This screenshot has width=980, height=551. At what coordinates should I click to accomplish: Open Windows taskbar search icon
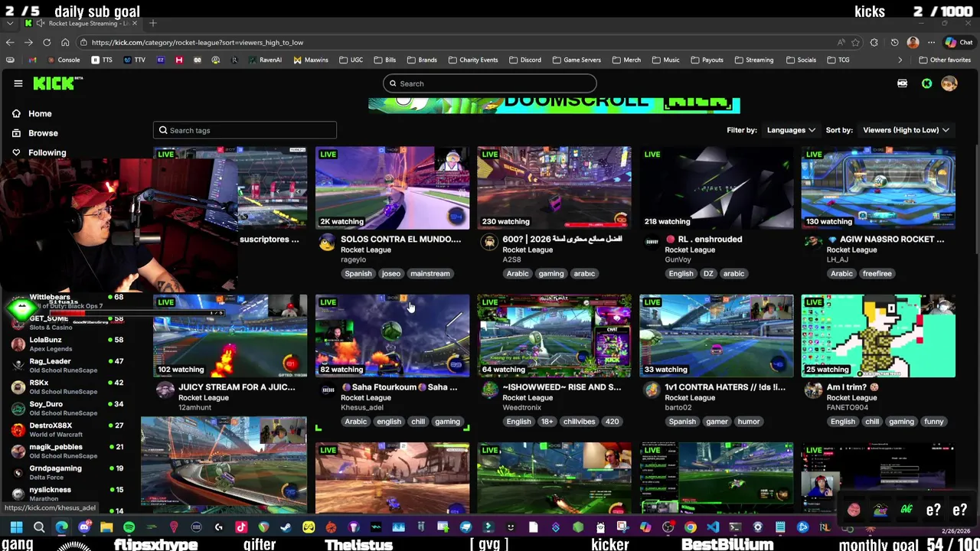[x=39, y=527]
